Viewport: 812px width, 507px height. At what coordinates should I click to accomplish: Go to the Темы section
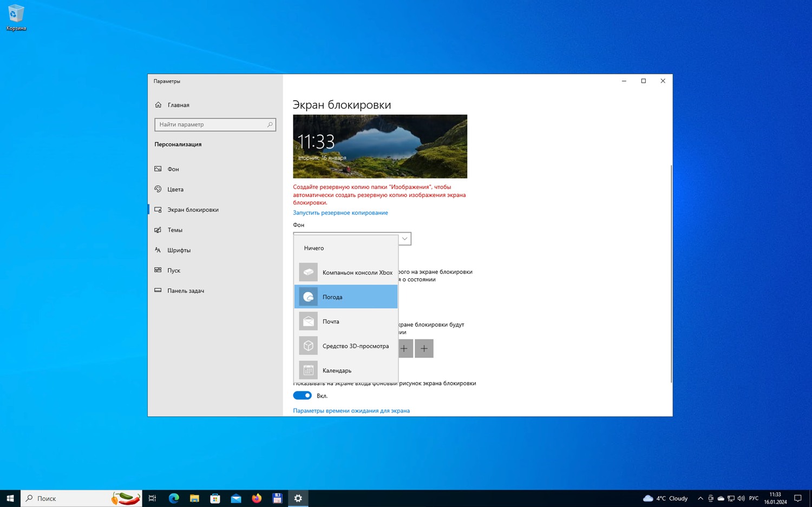175,230
